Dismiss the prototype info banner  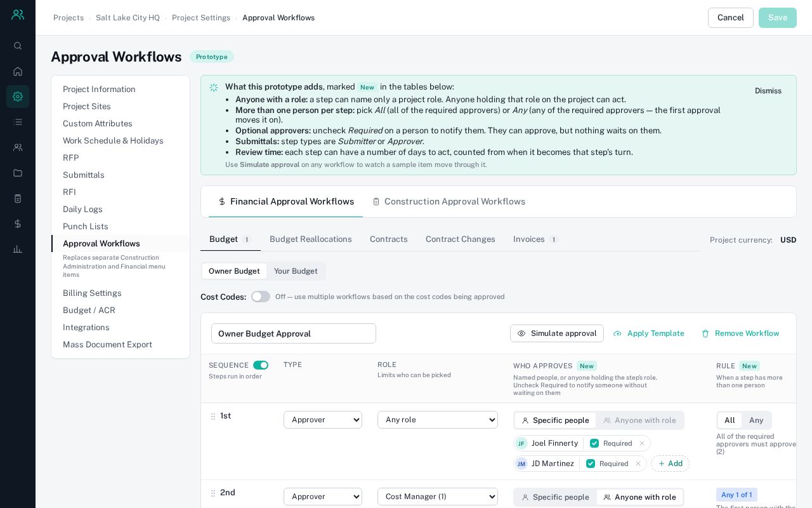[768, 91]
